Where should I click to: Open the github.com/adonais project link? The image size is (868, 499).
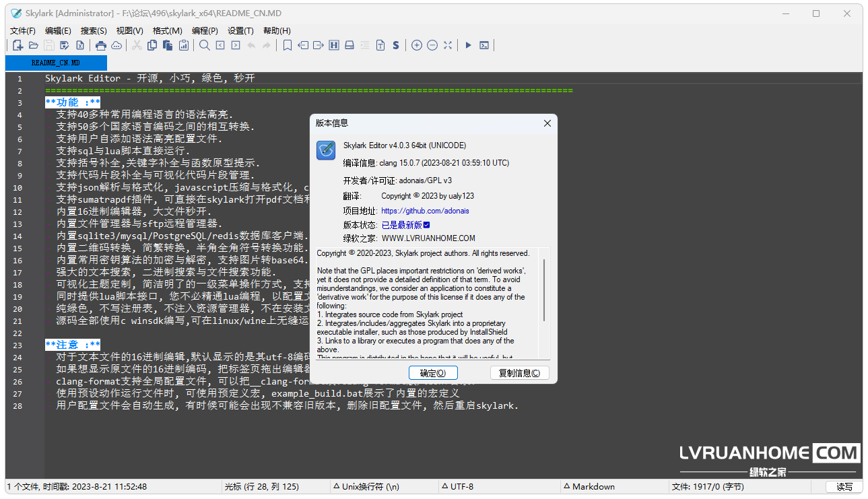tap(425, 211)
